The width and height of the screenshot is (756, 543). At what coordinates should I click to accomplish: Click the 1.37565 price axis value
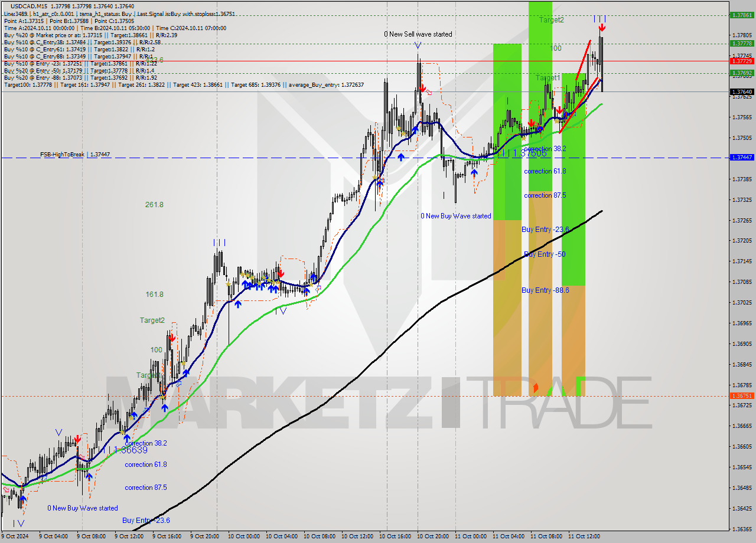(x=742, y=117)
